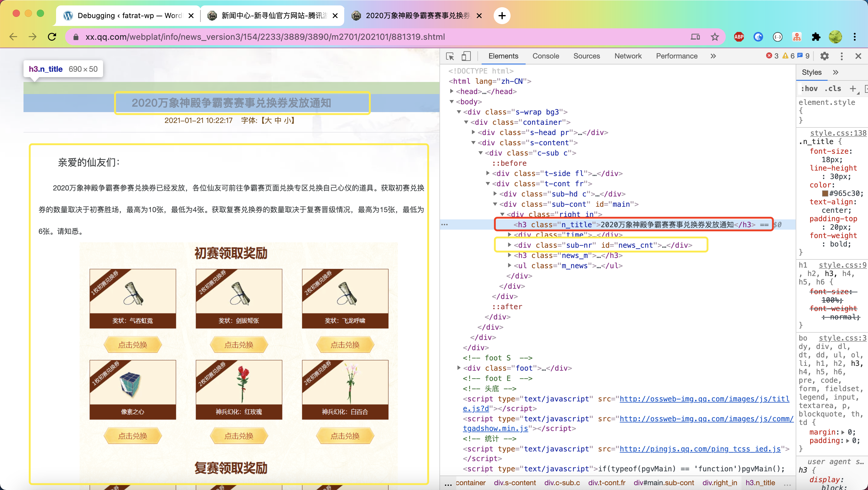Click the yellow warnings count indicator
Image resolution: width=868 pixels, height=490 pixels.
788,56
